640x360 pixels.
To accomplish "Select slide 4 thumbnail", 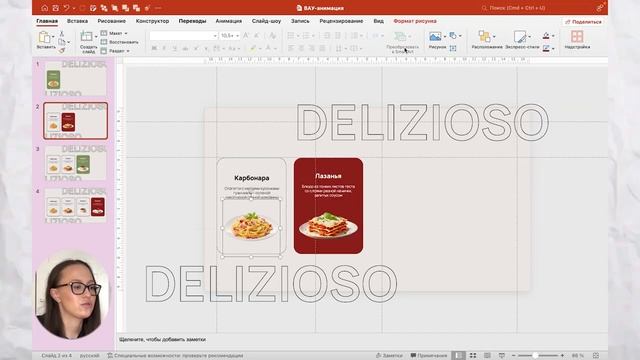I will point(76,206).
